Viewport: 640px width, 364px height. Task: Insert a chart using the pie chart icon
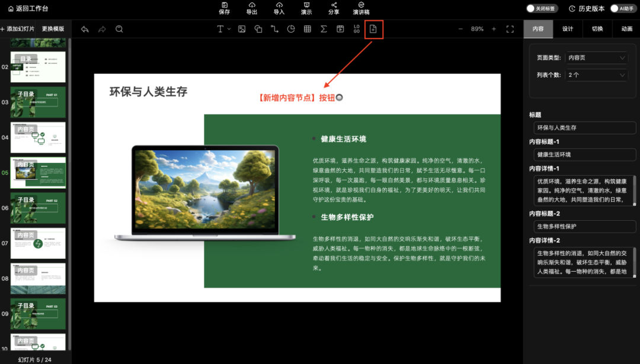coord(292,28)
